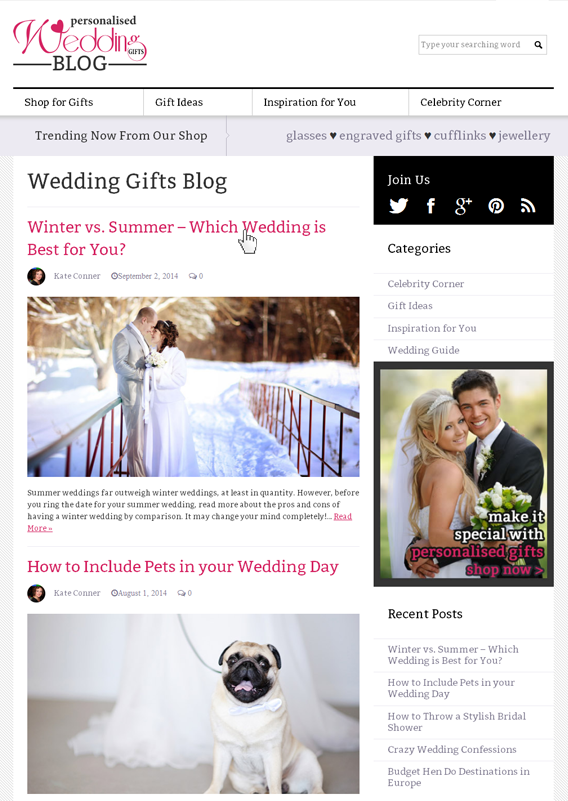This screenshot has width=568, height=801.
Task: Go to Personalised Wedding Gifts Blog logo
Action: tap(80, 43)
